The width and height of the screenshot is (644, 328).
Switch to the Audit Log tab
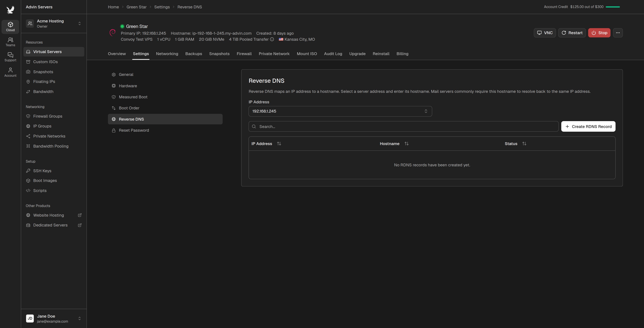coord(333,54)
